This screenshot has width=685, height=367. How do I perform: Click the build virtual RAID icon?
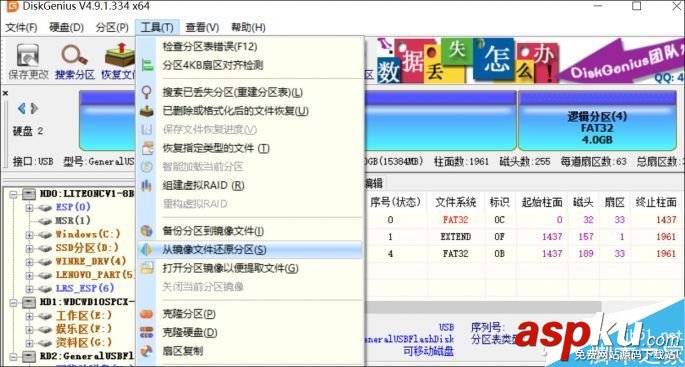coord(147,186)
